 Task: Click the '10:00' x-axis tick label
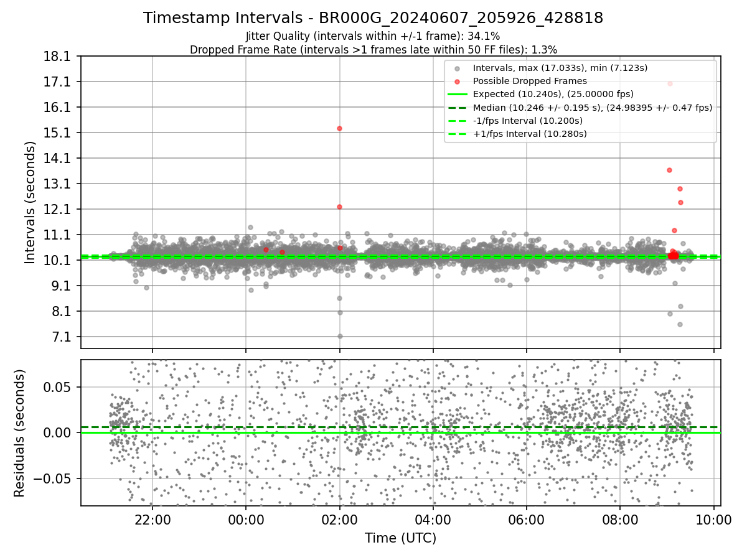[x=713, y=520]
